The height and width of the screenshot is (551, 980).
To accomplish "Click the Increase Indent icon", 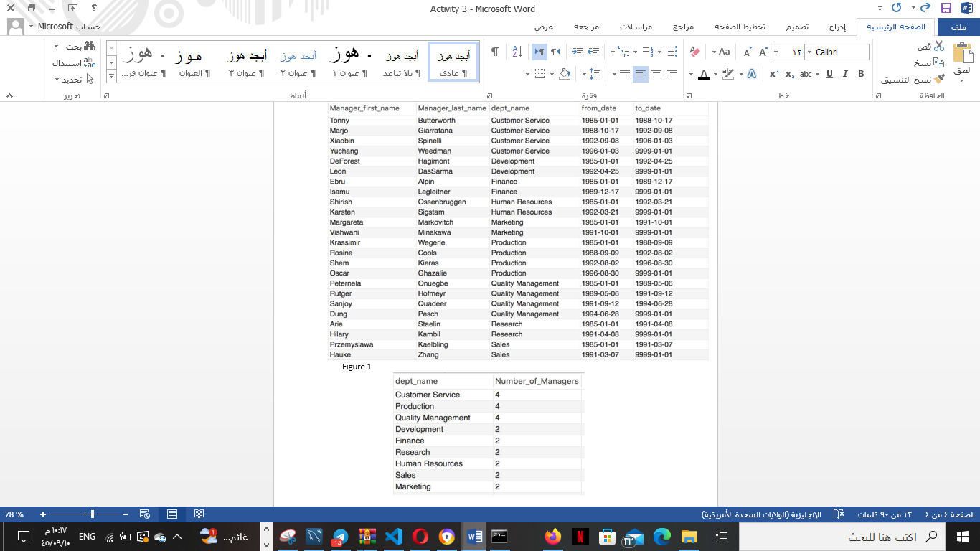I will point(577,51).
